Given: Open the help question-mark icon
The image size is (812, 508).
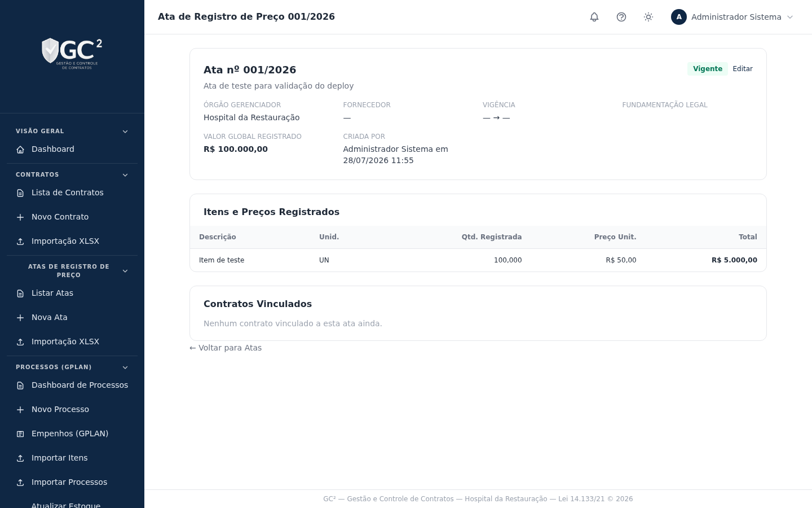Looking at the screenshot, I should (x=621, y=17).
